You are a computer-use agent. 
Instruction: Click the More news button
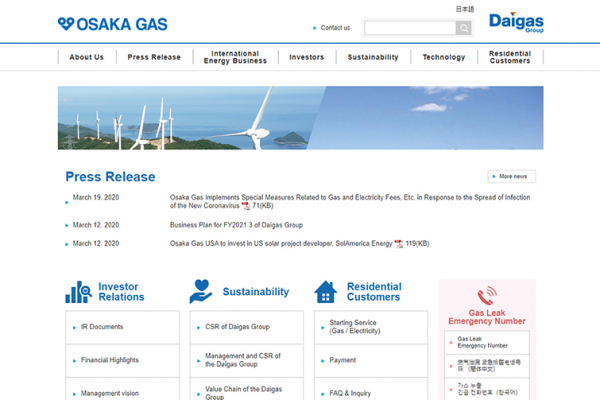[x=512, y=176]
